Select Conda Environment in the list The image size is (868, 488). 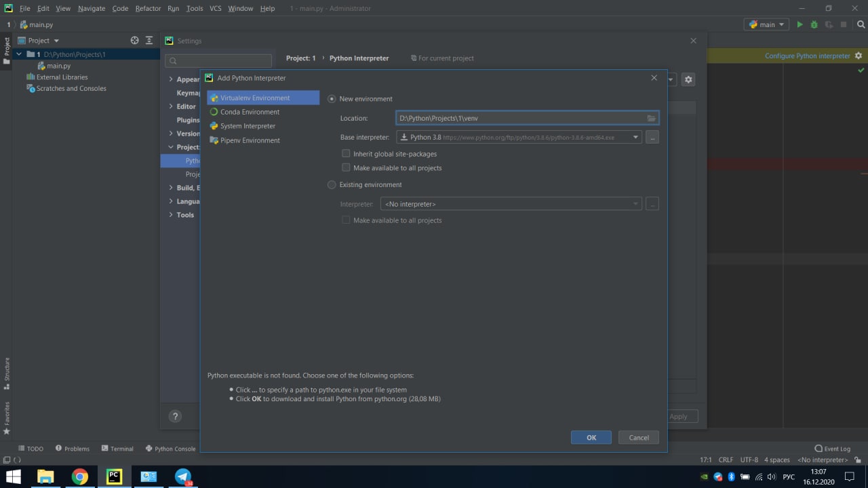(263, 112)
